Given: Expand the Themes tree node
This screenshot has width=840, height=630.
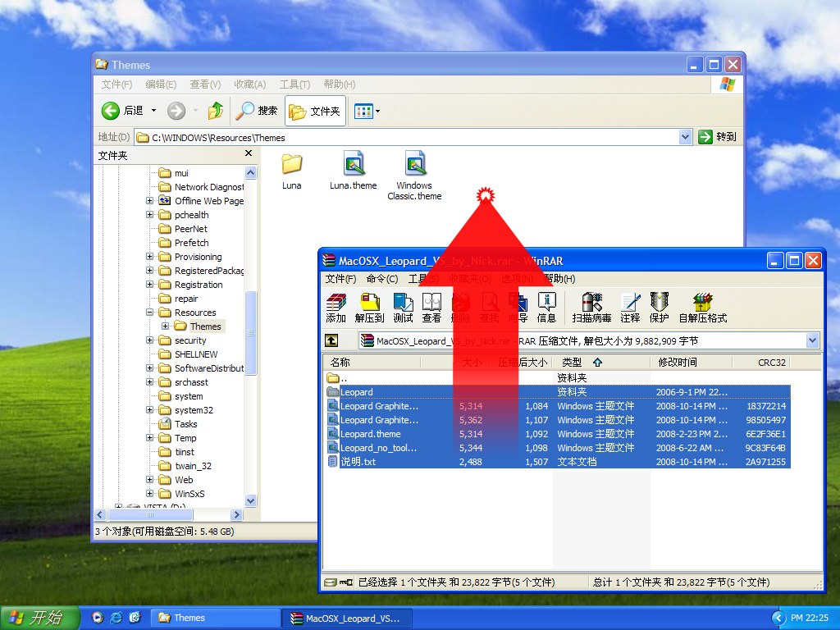Looking at the screenshot, I should tap(165, 326).
